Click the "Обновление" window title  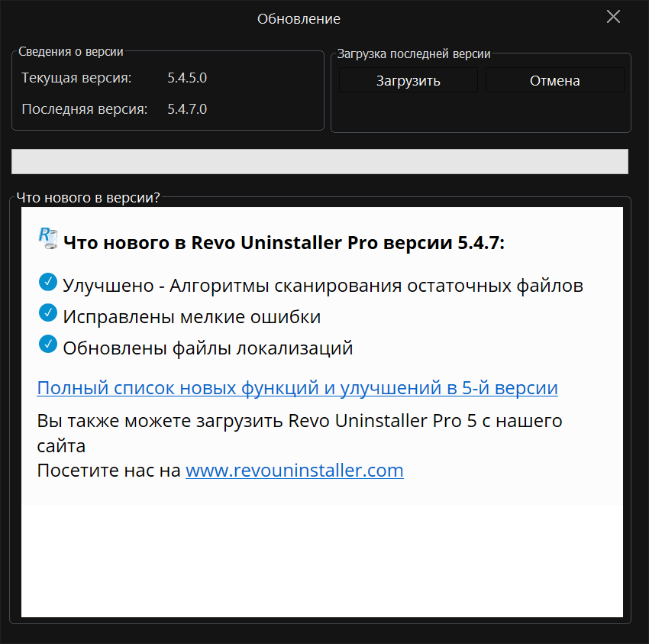click(299, 18)
